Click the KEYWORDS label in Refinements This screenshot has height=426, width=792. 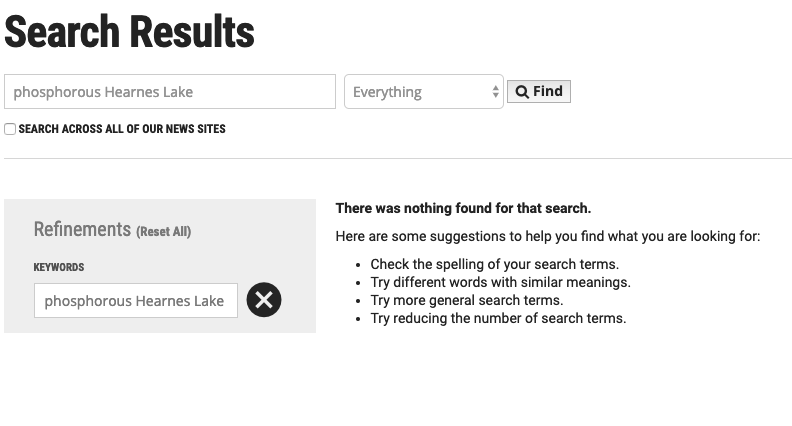59,268
